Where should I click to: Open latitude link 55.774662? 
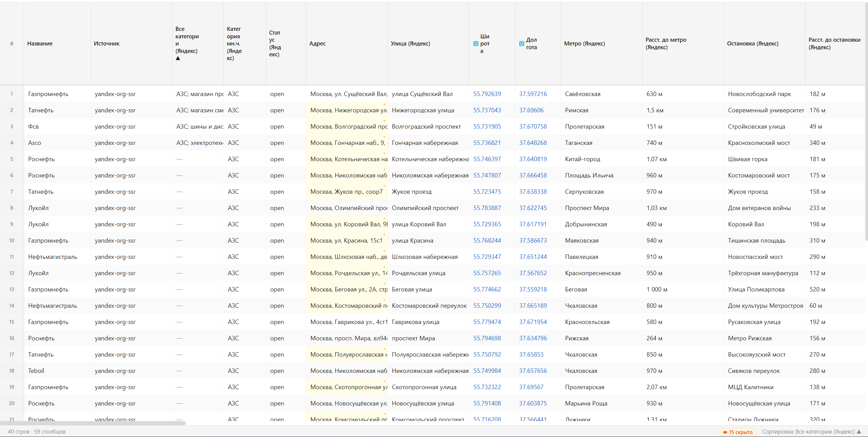487,289
